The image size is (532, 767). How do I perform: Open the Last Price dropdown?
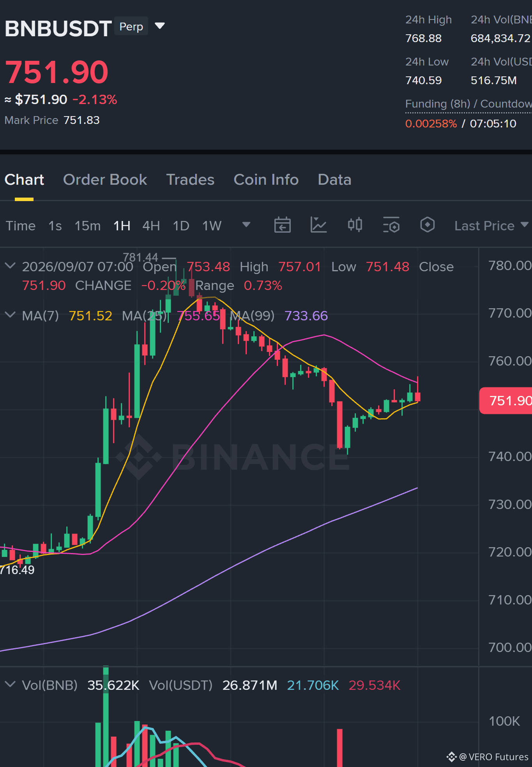click(491, 226)
